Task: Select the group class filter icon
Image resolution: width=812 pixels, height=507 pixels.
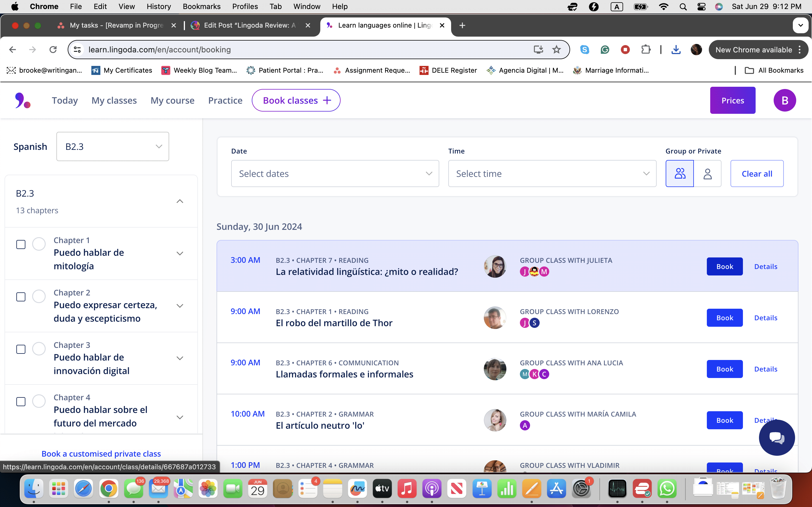Action: [x=679, y=173]
